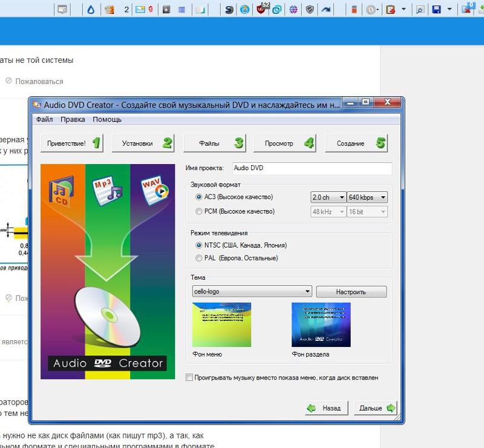This screenshot has height=448, width=484.
Task: Click the globe extension icon in toolbar
Action: tap(293, 10)
